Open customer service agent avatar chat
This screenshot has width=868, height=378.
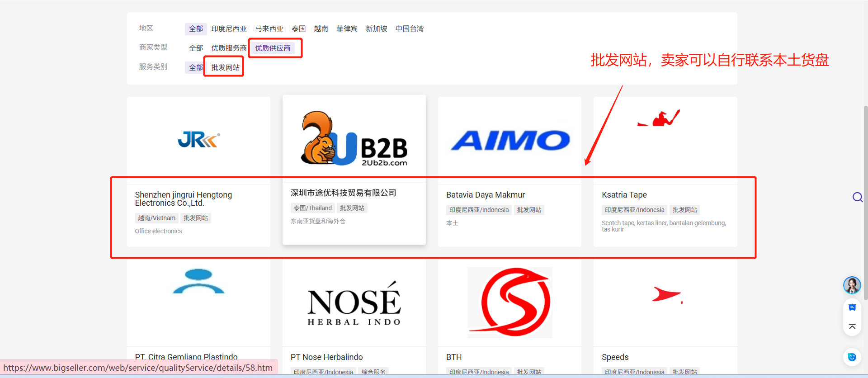coord(852,285)
